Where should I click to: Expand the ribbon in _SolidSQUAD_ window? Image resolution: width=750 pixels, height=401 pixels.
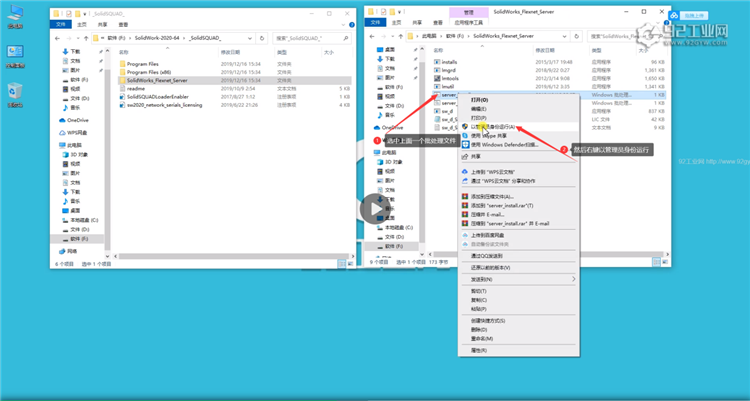345,24
